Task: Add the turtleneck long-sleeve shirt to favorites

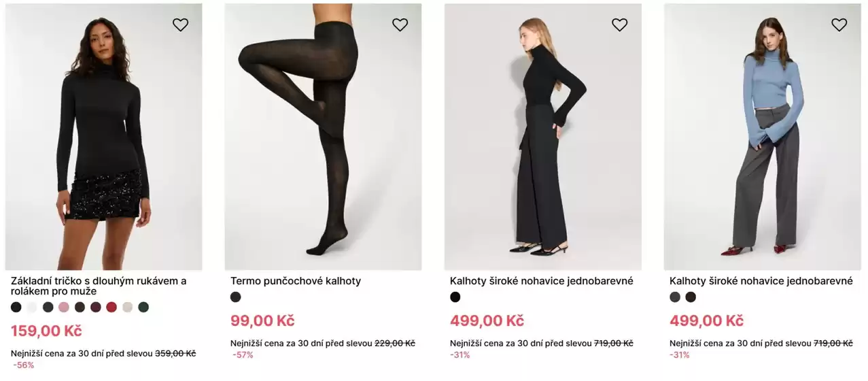Action: [x=180, y=25]
